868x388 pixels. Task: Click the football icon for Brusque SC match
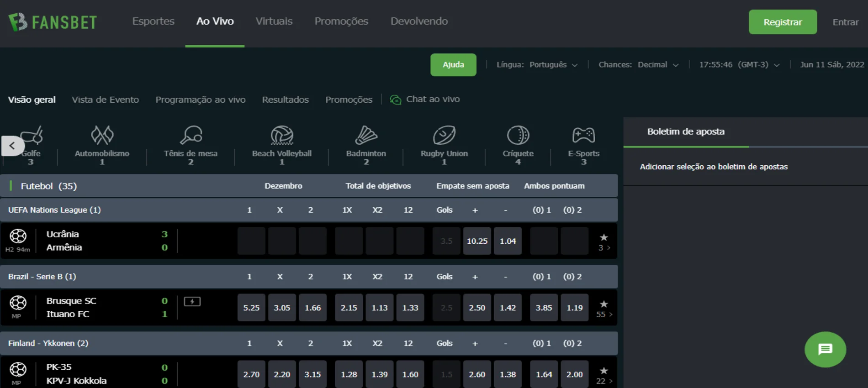(x=18, y=303)
